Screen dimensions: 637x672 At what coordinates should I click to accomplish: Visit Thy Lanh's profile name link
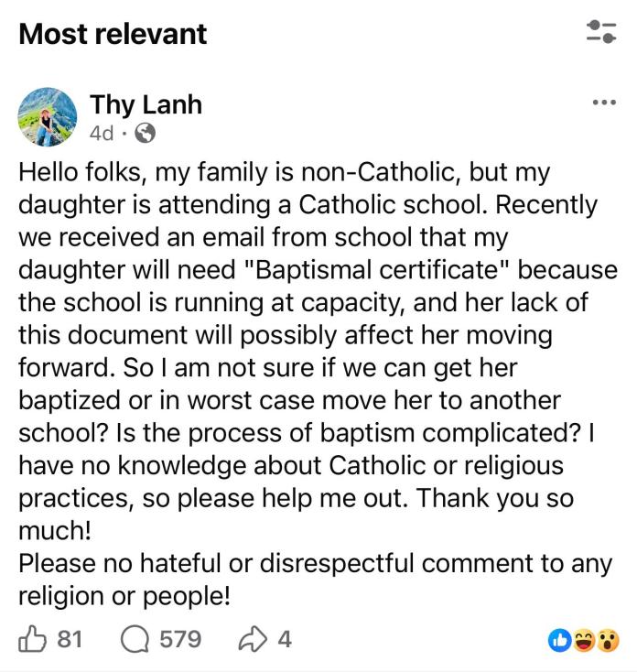146,103
